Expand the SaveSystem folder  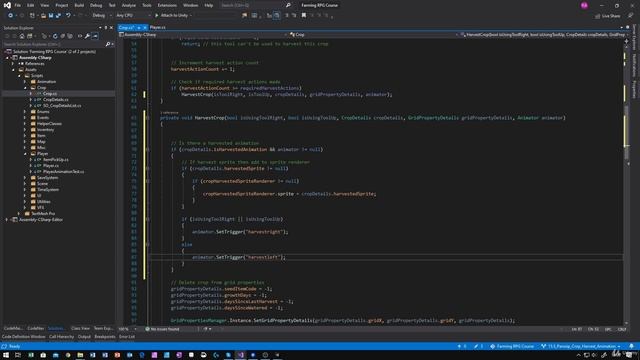pyautogui.click(x=25, y=178)
